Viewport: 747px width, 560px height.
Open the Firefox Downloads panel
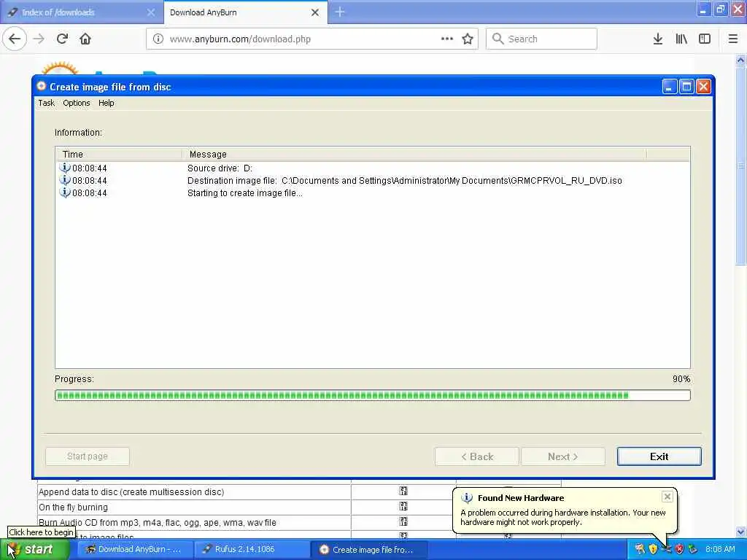point(658,39)
